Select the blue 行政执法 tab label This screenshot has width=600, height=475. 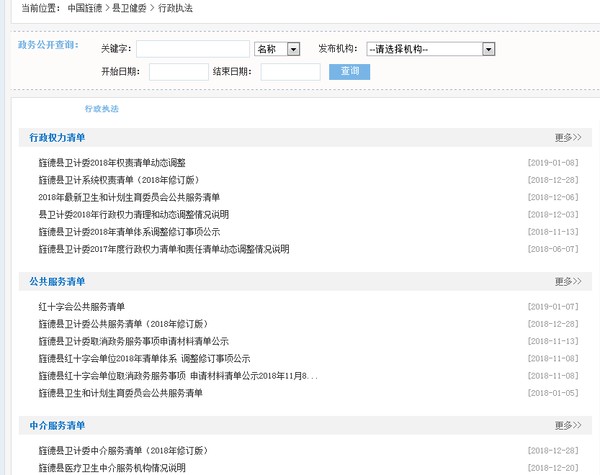(102, 109)
